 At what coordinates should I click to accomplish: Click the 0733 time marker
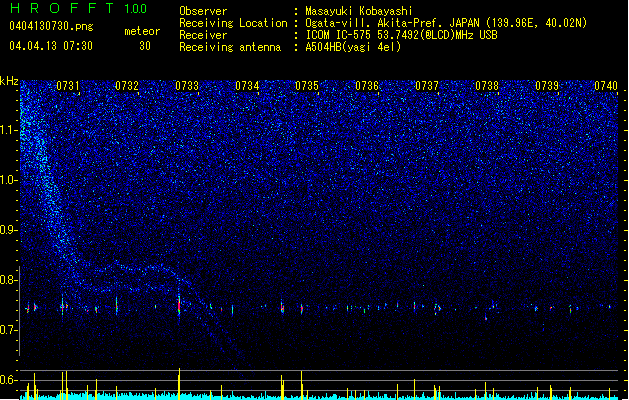(187, 86)
